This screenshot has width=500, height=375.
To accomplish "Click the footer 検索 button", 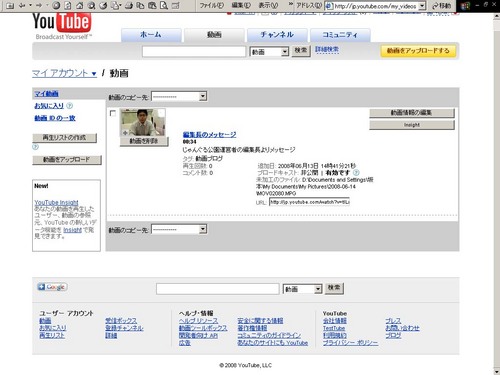I will (x=334, y=288).
